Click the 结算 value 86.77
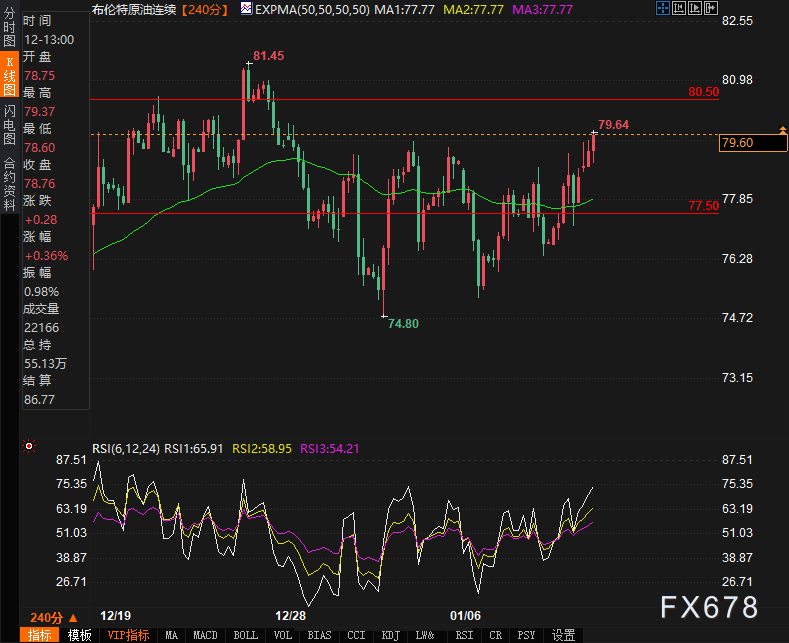 coord(39,399)
